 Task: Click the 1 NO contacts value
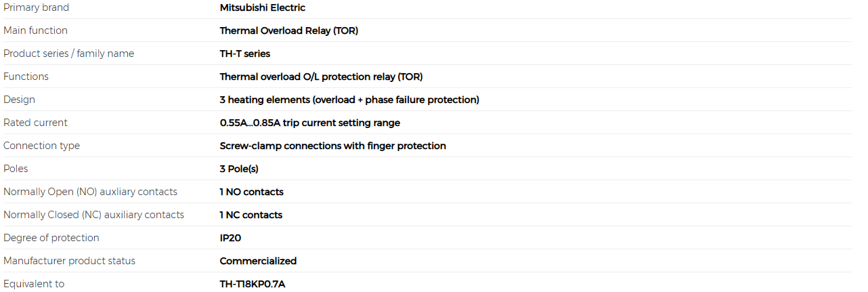pyautogui.click(x=252, y=192)
